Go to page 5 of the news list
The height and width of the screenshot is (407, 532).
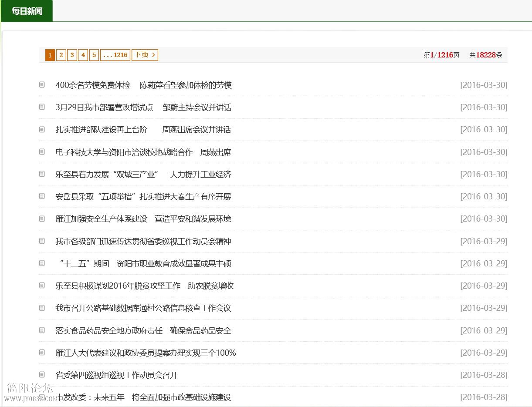[x=94, y=55]
